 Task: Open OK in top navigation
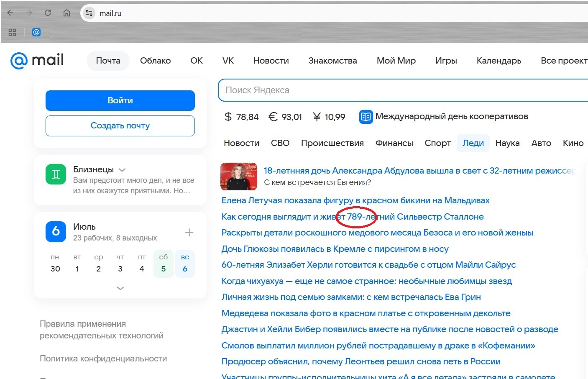point(197,61)
